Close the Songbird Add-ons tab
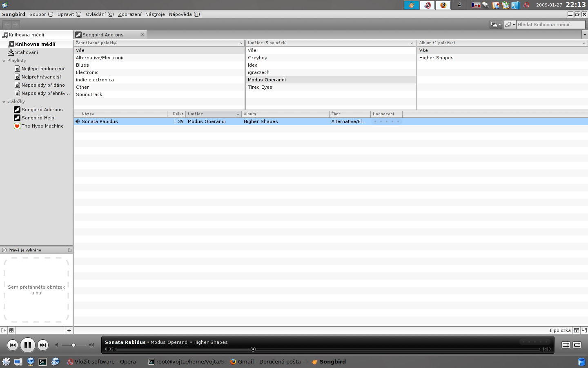The height and width of the screenshot is (368, 588). coord(143,35)
